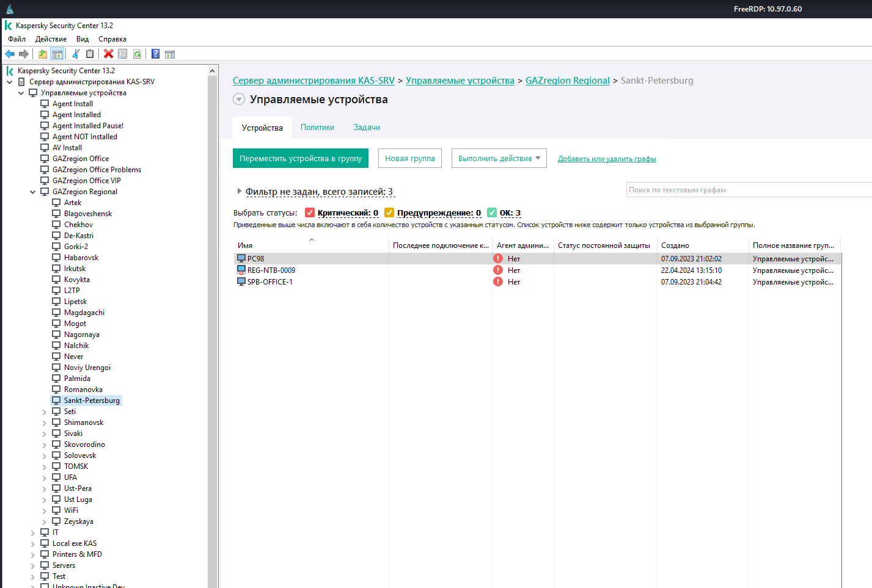
Task: Collapse the GAZregion Regional tree node
Action: 33,192
